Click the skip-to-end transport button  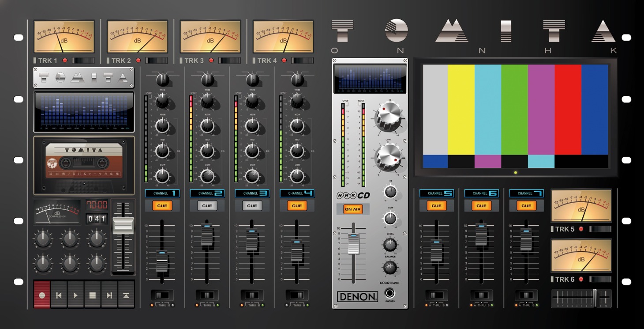109,295
